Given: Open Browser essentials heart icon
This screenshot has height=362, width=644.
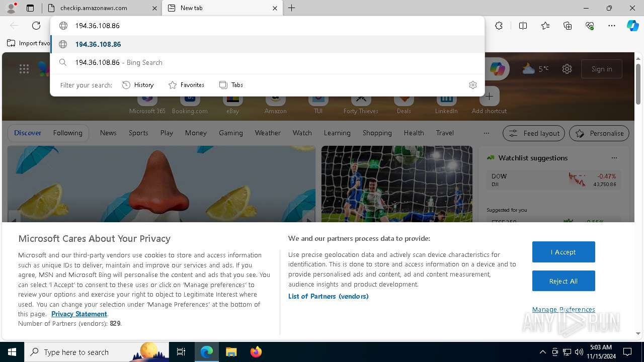Looking at the screenshot, I should (x=590, y=26).
